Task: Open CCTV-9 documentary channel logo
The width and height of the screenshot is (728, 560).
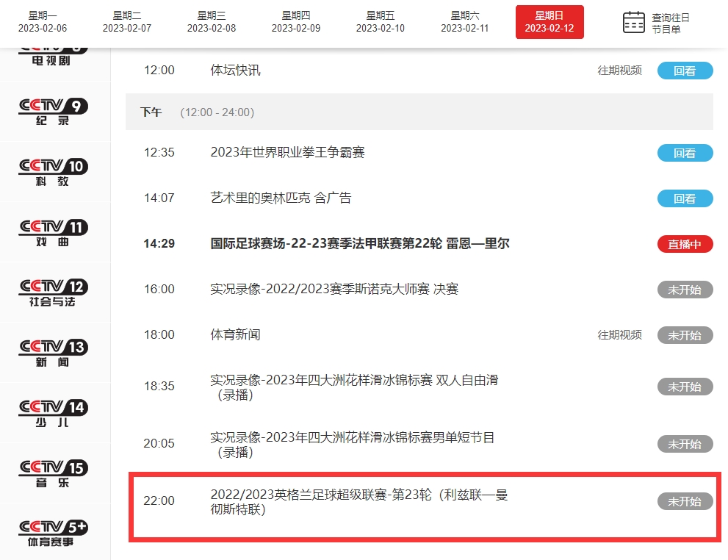Action: (54, 112)
